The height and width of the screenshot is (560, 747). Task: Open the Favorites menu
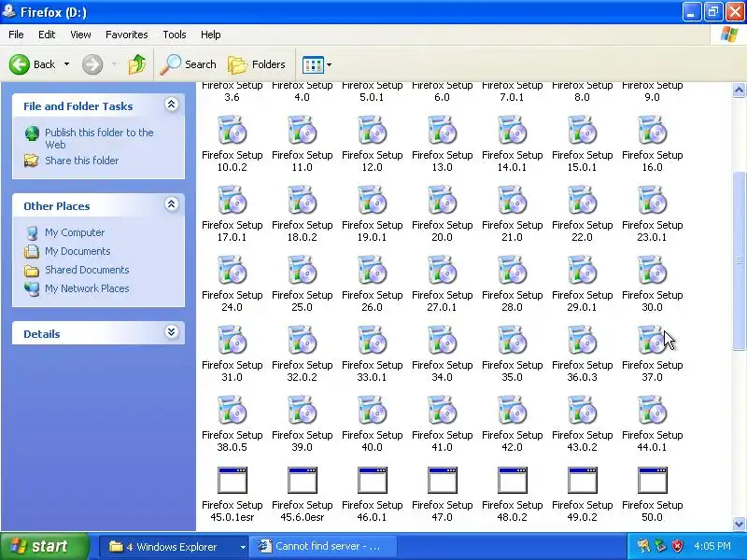tap(127, 35)
